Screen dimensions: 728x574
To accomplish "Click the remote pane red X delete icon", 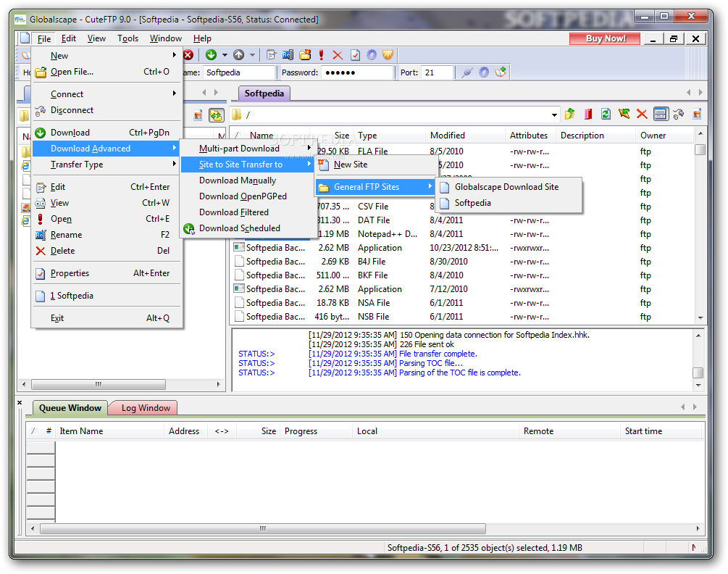I will click(x=642, y=114).
